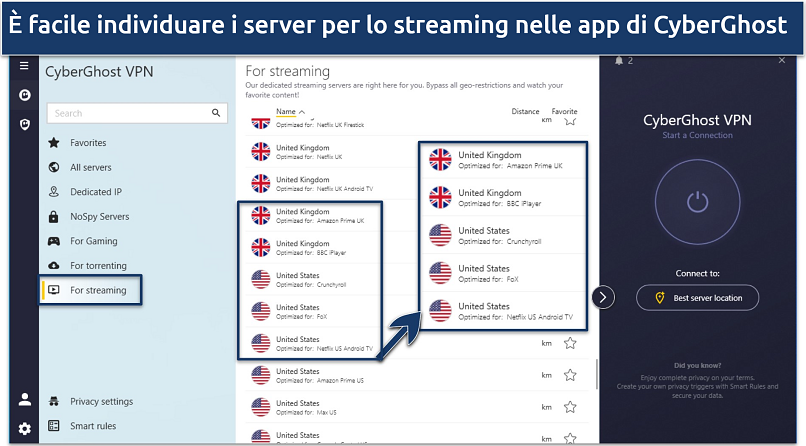The height and width of the screenshot is (446, 806).
Task: Click the CyberGhost logo icon in sidebar
Action: [x=24, y=96]
